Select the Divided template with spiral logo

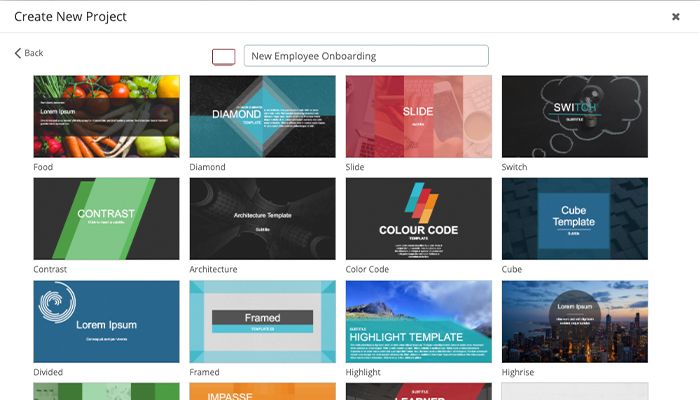click(x=107, y=321)
